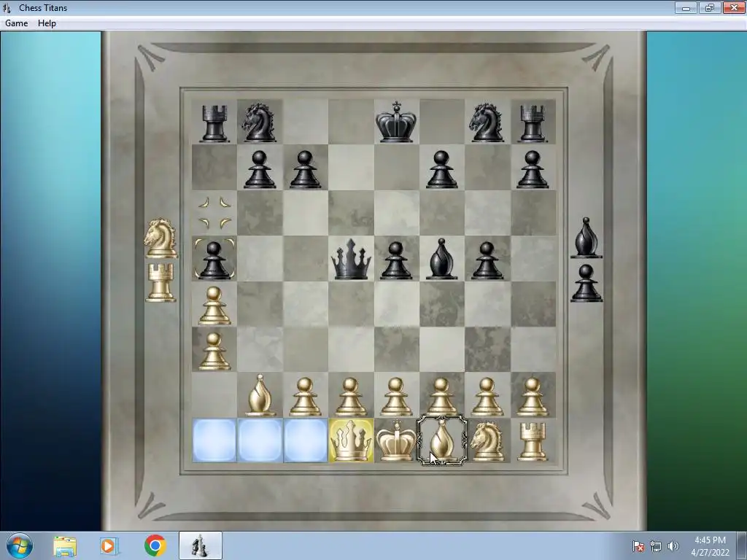Click the marked empty square a6
This screenshot has height=560, width=747.
[214, 214]
